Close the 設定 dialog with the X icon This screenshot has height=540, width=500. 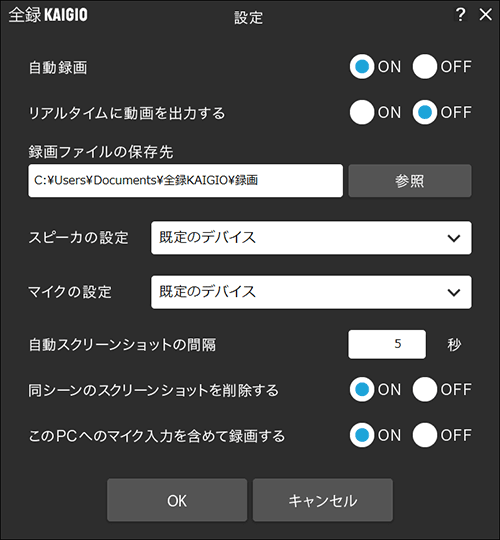[x=486, y=14]
